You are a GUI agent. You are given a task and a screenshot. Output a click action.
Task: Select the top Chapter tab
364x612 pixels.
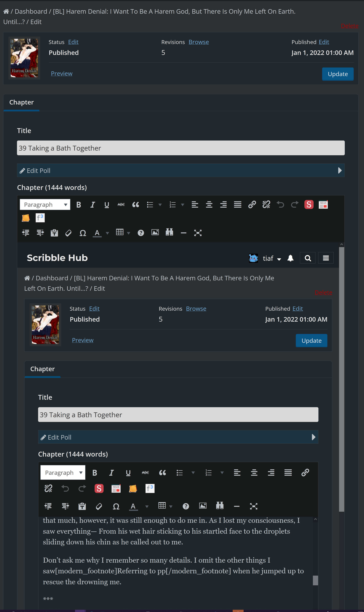[x=21, y=102]
